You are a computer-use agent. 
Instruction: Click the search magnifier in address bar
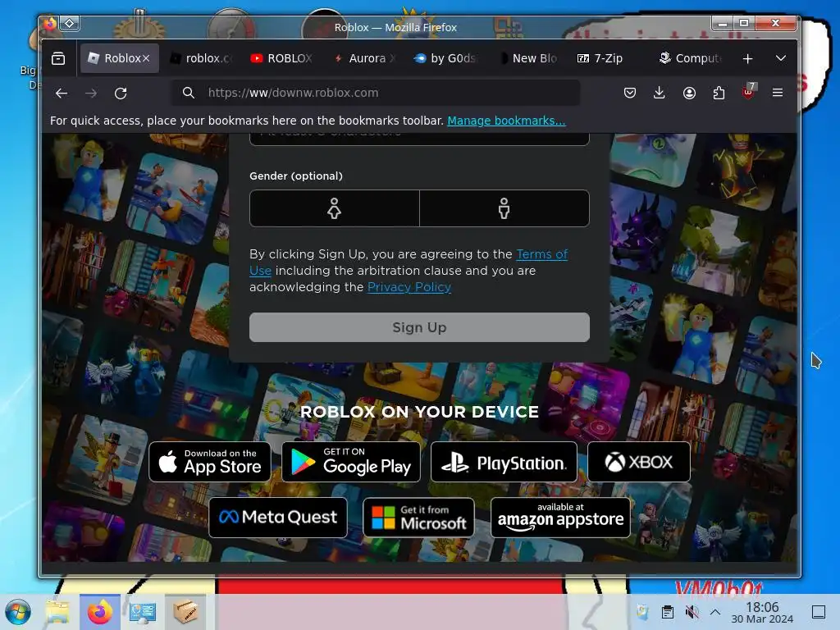[x=188, y=93]
